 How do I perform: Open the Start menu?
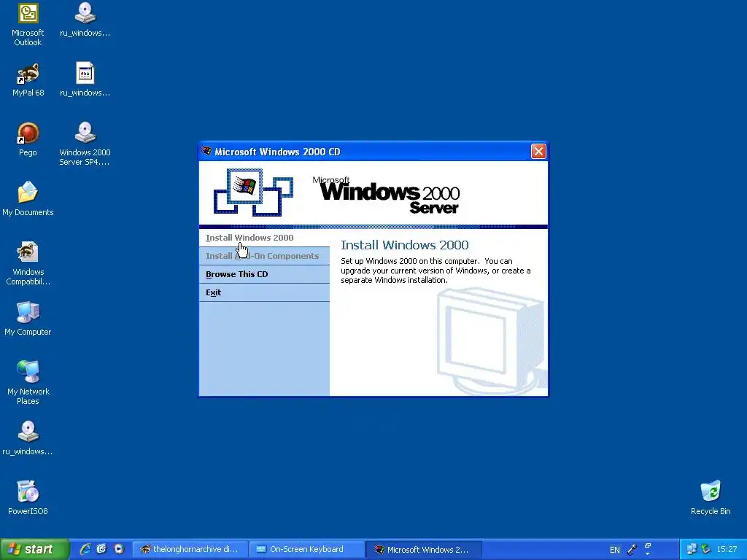click(x=34, y=549)
